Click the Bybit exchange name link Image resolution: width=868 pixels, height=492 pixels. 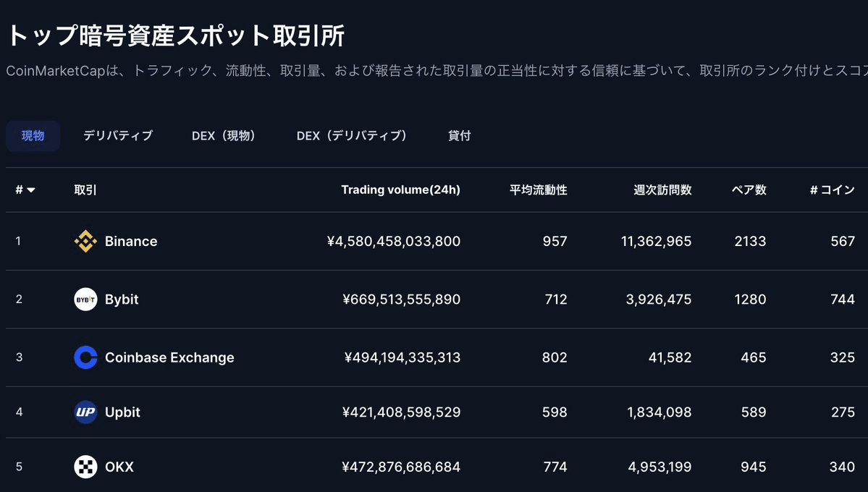click(121, 299)
